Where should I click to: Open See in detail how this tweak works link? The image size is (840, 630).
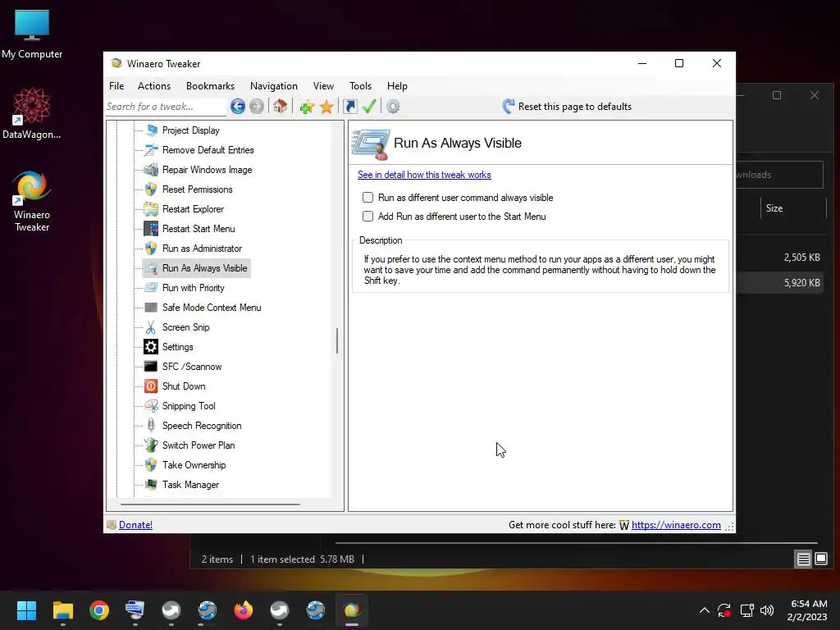(424, 175)
